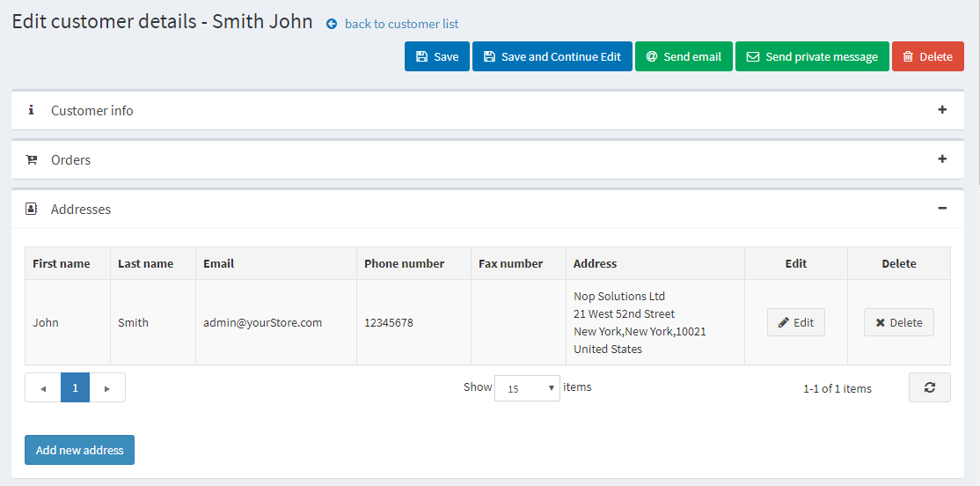The image size is (980, 486).
Task: Open the items per page dropdown
Action: pos(527,388)
